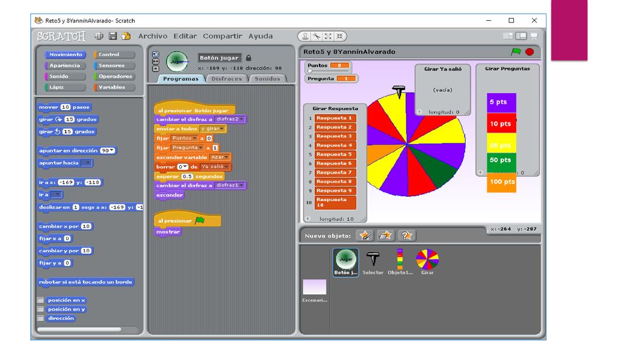
Task: Click the sprite name field Botón jugar
Action: [x=219, y=58]
